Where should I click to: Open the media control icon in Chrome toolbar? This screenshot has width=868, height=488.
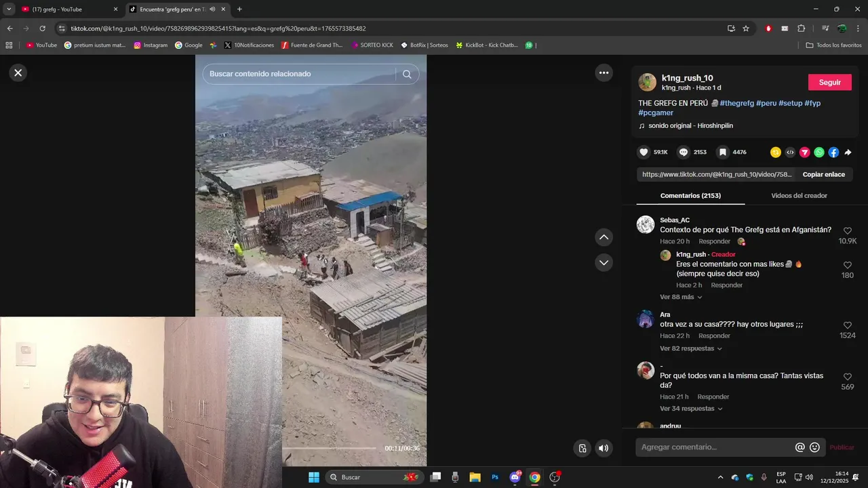pyautogui.click(x=825, y=28)
